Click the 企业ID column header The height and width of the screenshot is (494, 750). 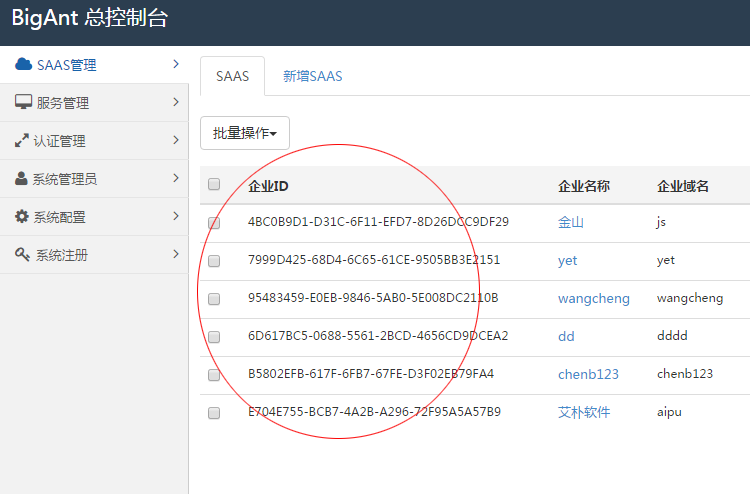tap(268, 185)
